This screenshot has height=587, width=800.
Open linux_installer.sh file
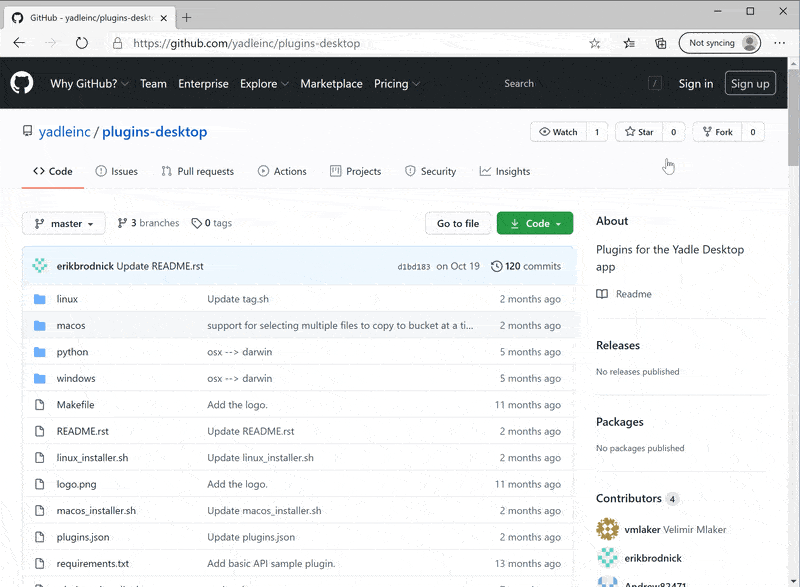92,458
